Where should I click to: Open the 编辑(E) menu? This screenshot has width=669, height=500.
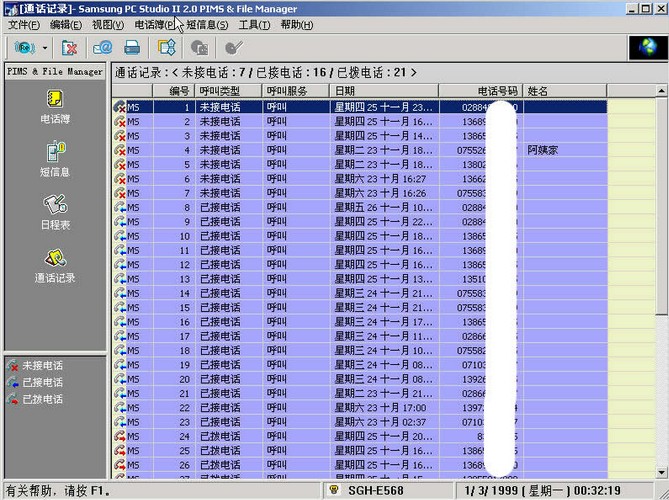click(66, 25)
